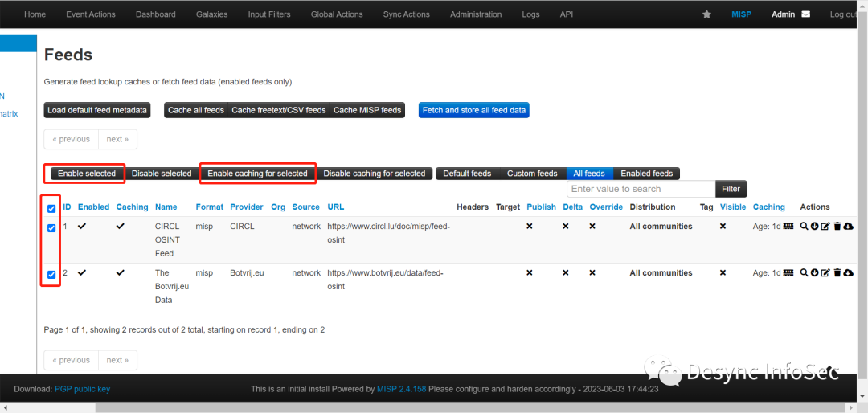Go to Home in the navbar
The height and width of the screenshot is (413, 868).
[x=35, y=14]
